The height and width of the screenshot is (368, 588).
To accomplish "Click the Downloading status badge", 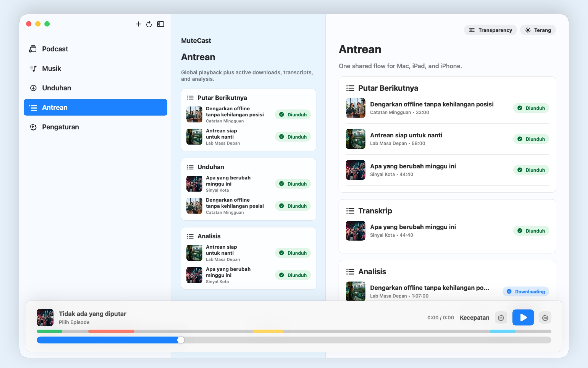I will point(526,292).
